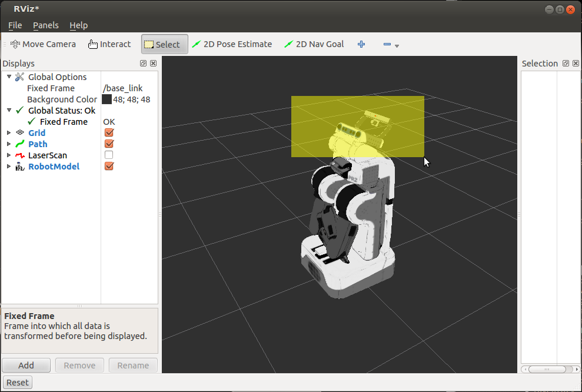Enable the LaserScan display checkbox
Image resolution: width=582 pixels, height=392 pixels.
coord(109,155)
